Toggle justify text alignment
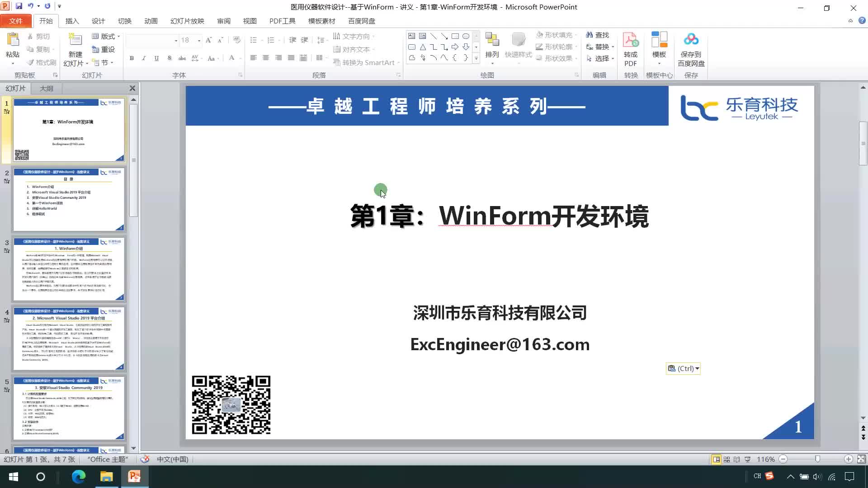 coord(291,58)
